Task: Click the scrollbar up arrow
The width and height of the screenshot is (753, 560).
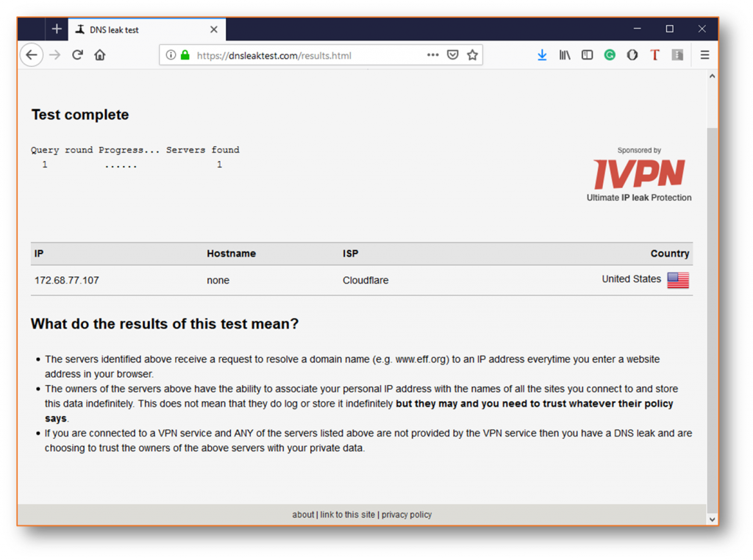Action: (x=712, y=76)
